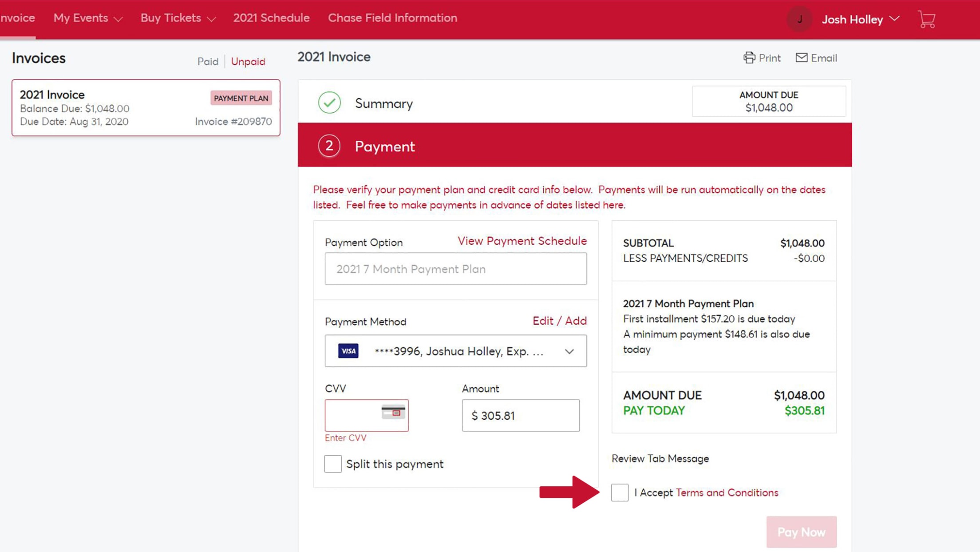Open Chase Field Information
This screenshot has height=552, width=980.
click(392, 18)
